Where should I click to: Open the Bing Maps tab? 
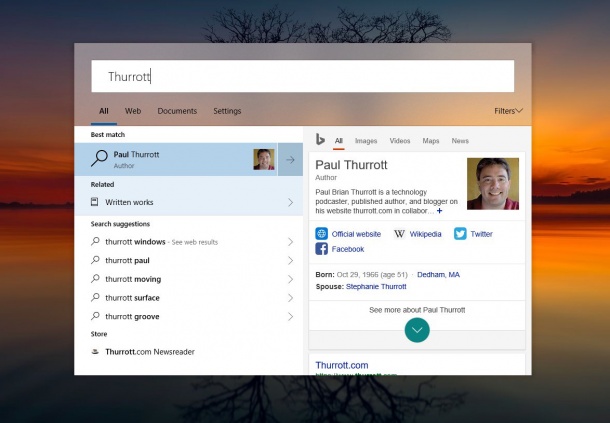coord(431,140)
